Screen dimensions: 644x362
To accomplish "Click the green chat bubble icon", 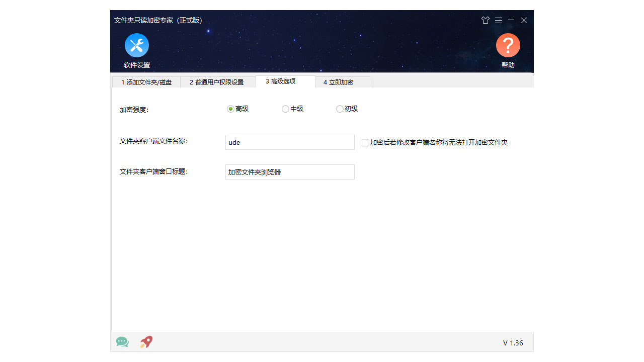I will [x=122, y=342].
